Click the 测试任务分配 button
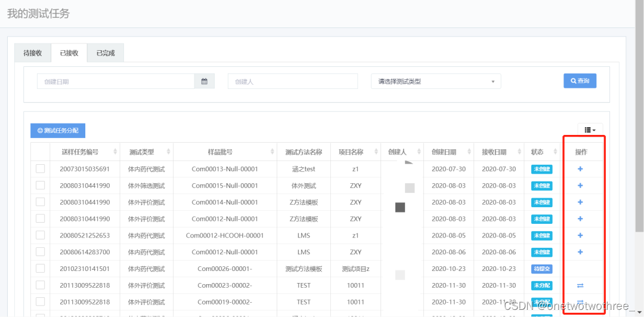The image size is (644, 317). 57,130
